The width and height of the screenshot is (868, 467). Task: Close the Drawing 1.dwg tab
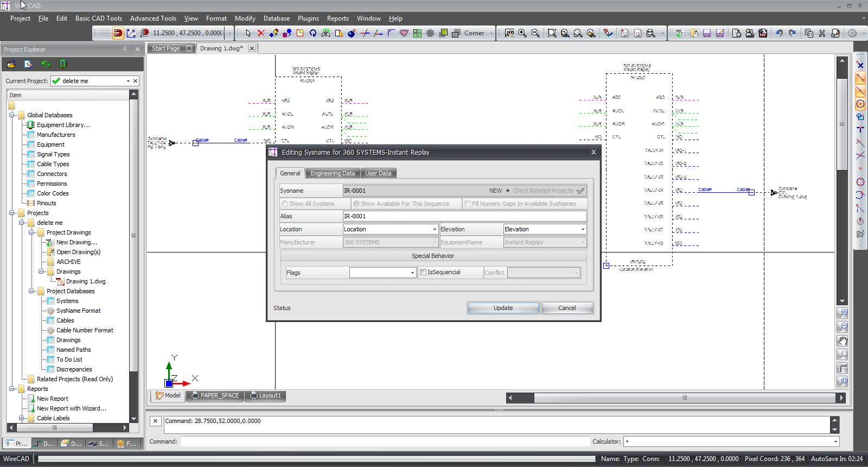click(x=252, y=48)
